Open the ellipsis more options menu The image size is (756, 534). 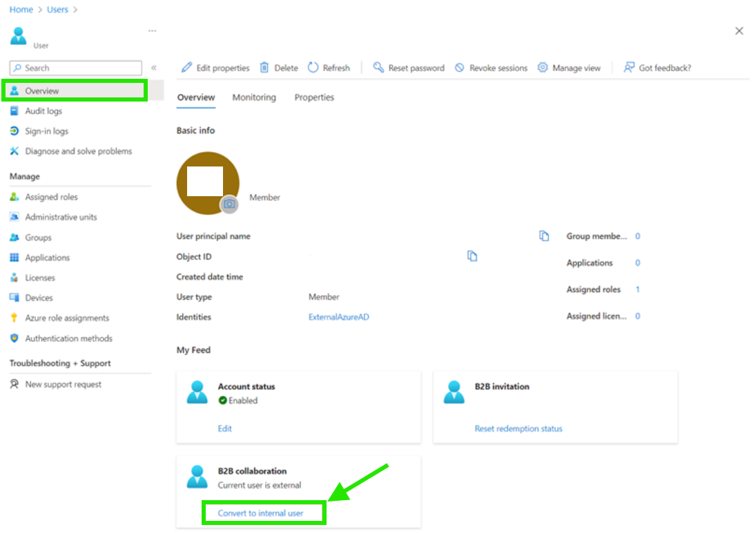[x=153, y=31]
